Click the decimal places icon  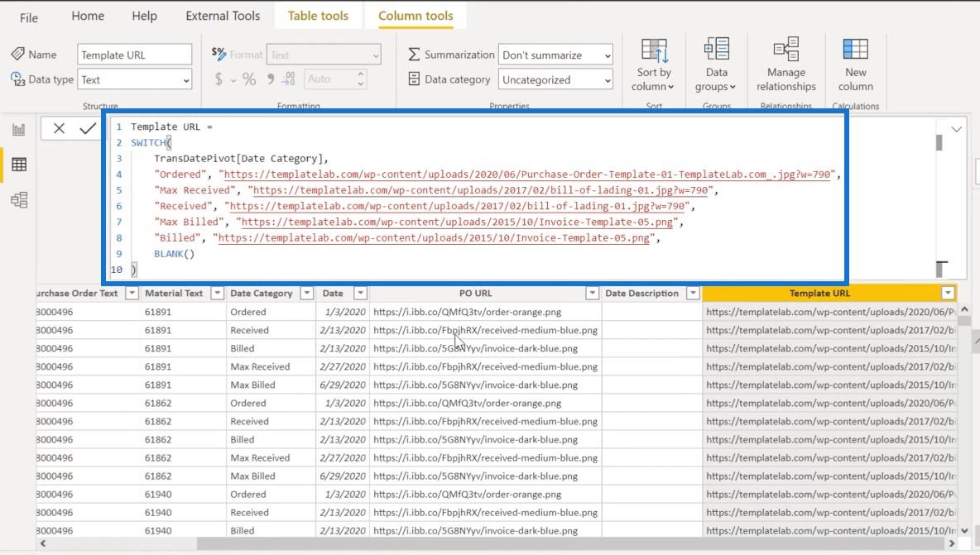pos(289,79)
